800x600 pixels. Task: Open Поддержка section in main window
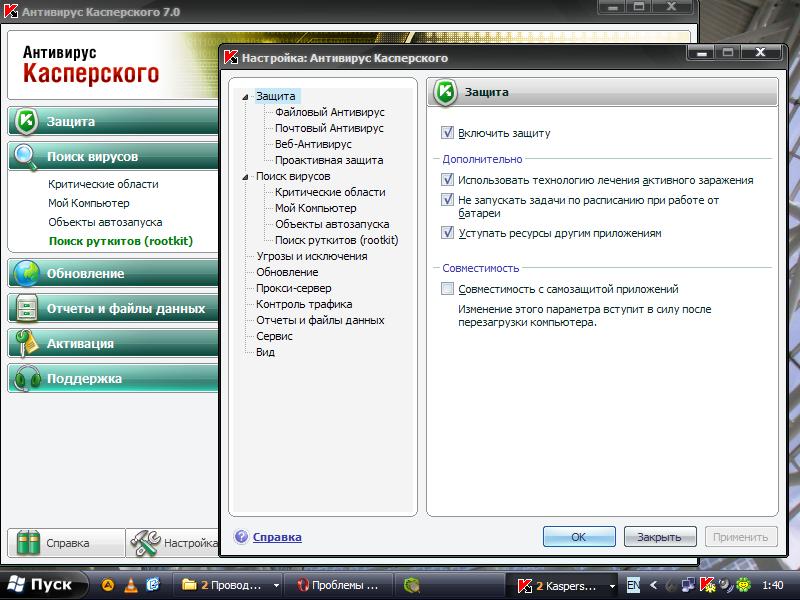(x=113, y=379)
